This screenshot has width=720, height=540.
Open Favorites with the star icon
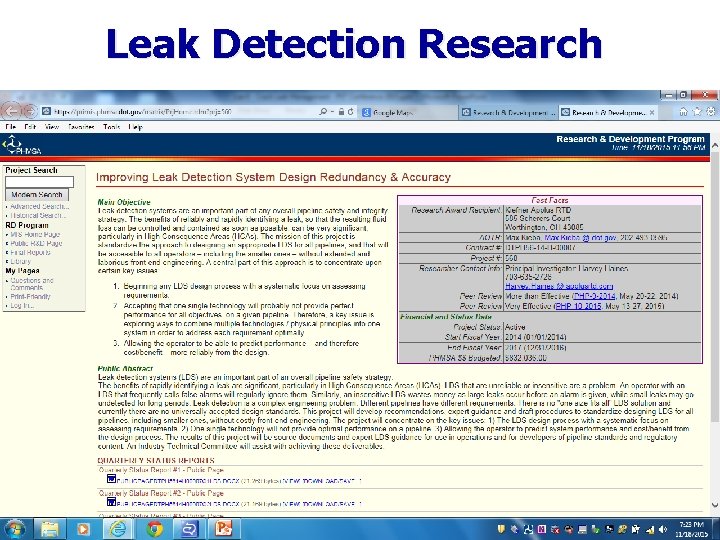(x=697, y=112)
